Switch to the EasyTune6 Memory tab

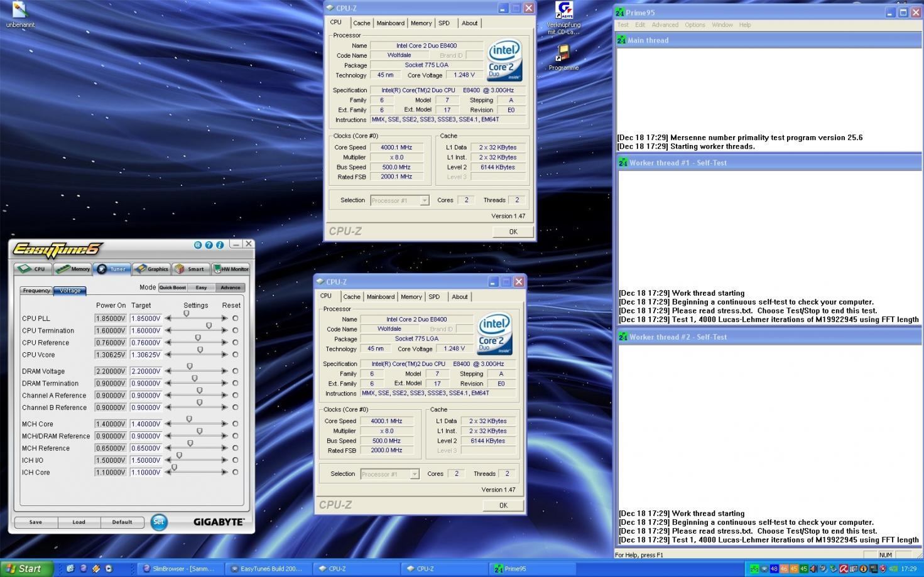pos(73,269)
